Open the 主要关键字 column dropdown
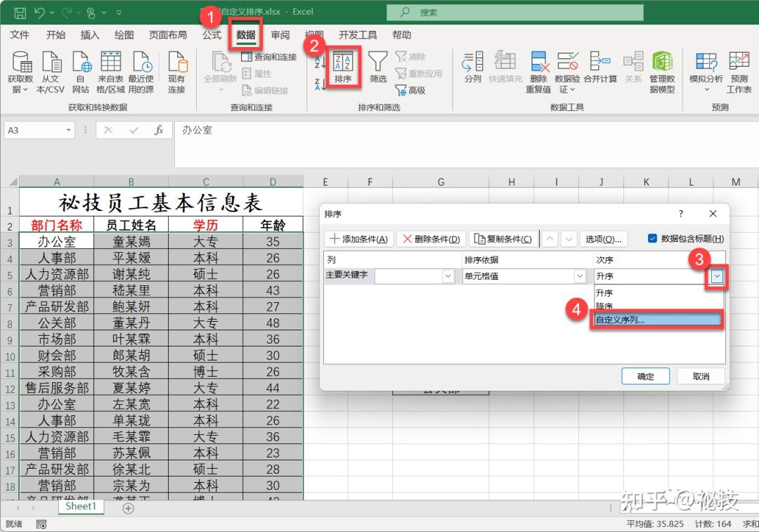The width and height of the screenshot is (759, 532). [448, 276]
